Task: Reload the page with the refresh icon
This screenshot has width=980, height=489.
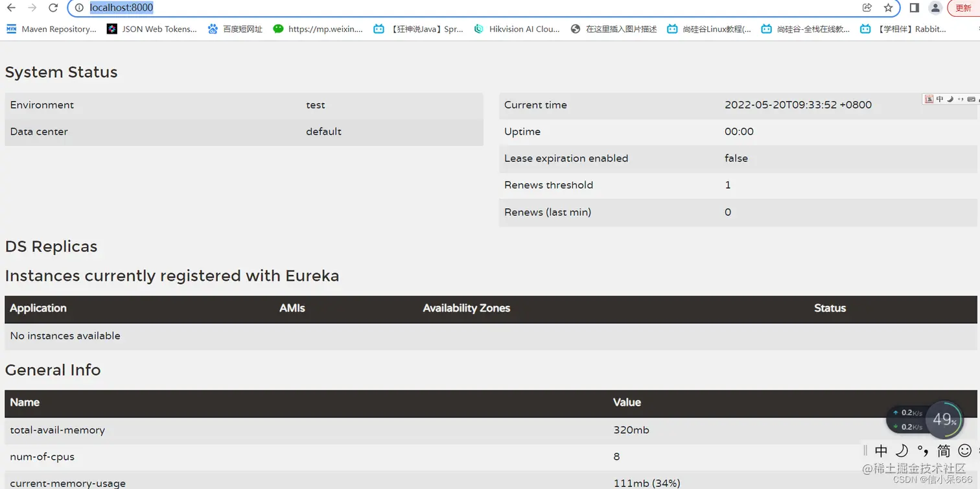Action: tap(53, 8)
